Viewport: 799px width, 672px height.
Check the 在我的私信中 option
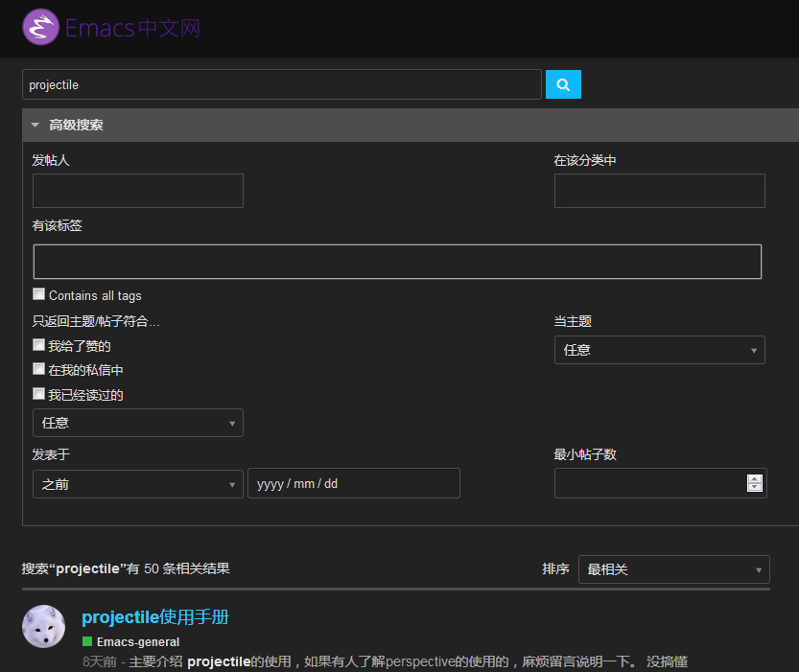38,369
